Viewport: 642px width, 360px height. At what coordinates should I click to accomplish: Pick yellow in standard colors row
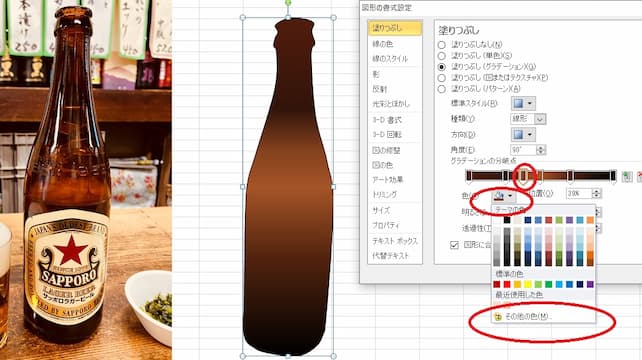[528, 284]
